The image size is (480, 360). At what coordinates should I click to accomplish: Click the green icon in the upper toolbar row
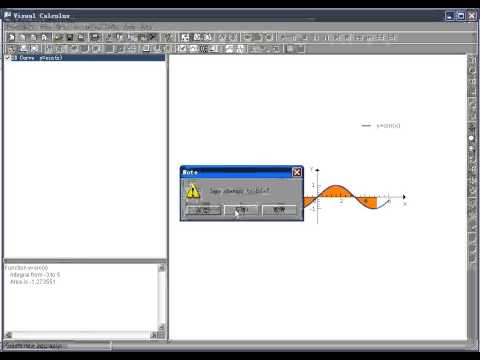click(59, 37)
